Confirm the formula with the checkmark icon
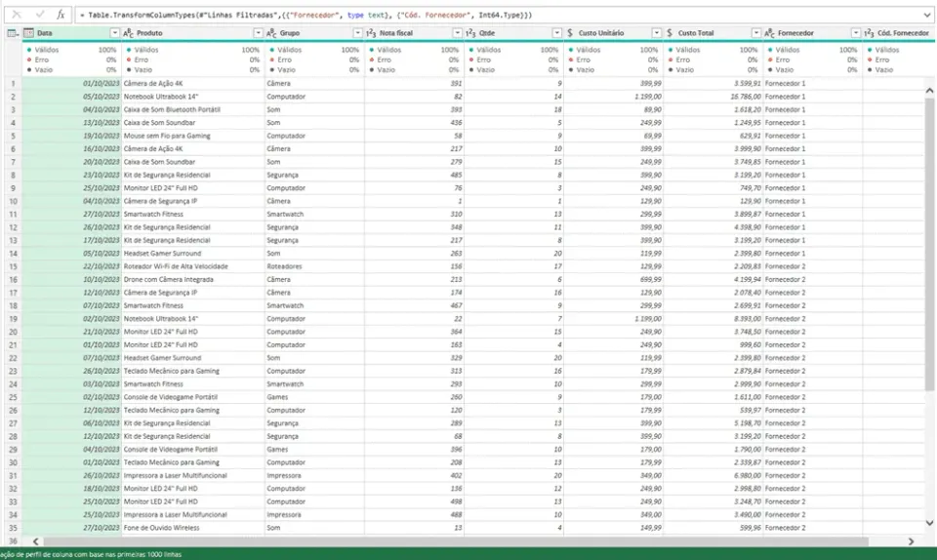Viewport: 937px width, 560px height. (39, 15)
